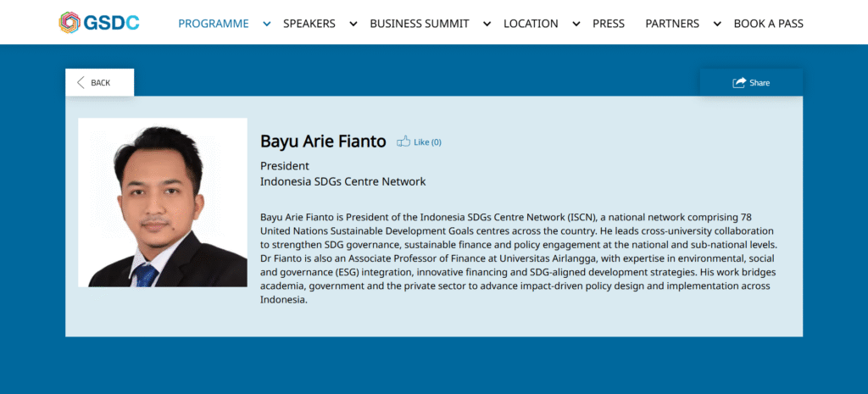Click the Indonesia SDGs Centre Network text
This screenshot has height=394, width=868.
click(342, 181)
